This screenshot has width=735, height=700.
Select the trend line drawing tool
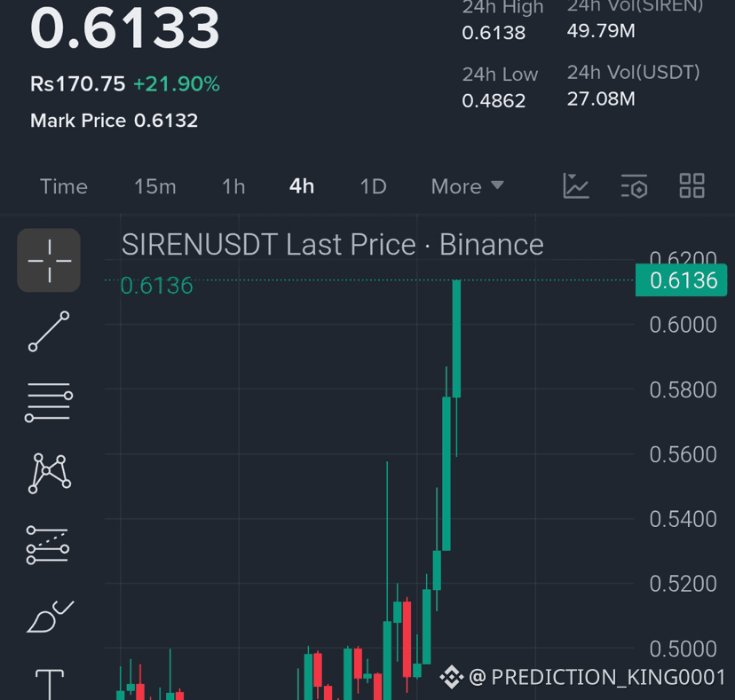pos(49,331)
